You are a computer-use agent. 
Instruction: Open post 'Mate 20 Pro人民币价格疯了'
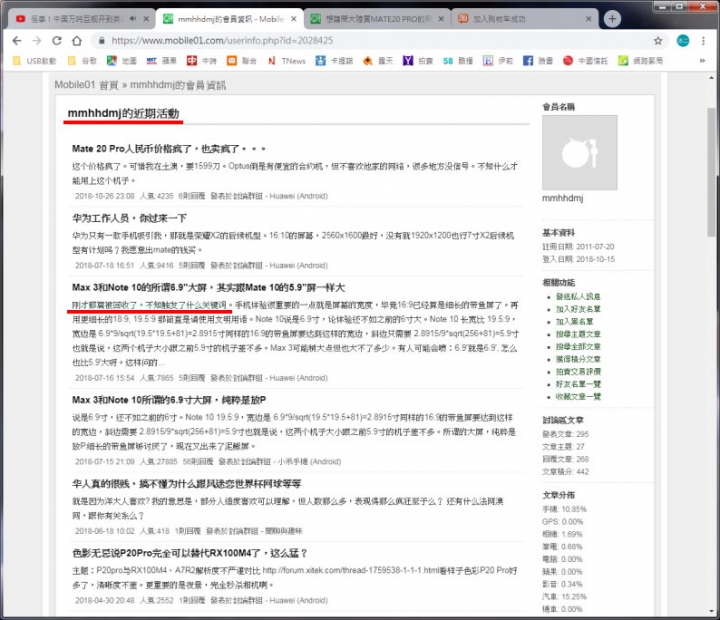(x=169, y=149)
